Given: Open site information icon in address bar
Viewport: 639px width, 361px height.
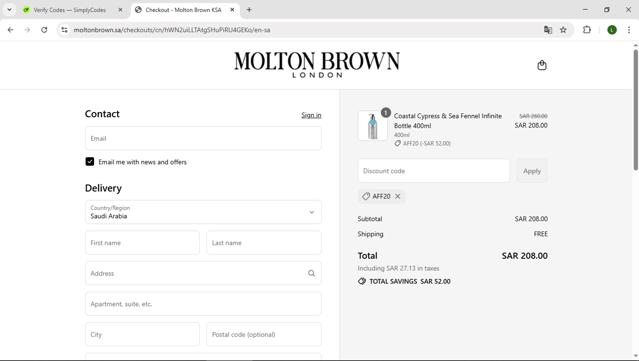Looking at the screenshot, I should coord(64,30).
